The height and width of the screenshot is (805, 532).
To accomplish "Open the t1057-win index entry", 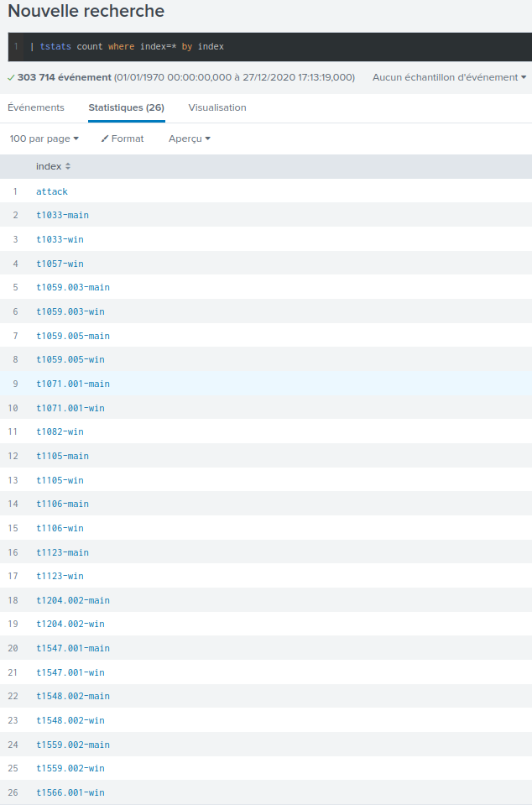I will coord(60,264).
